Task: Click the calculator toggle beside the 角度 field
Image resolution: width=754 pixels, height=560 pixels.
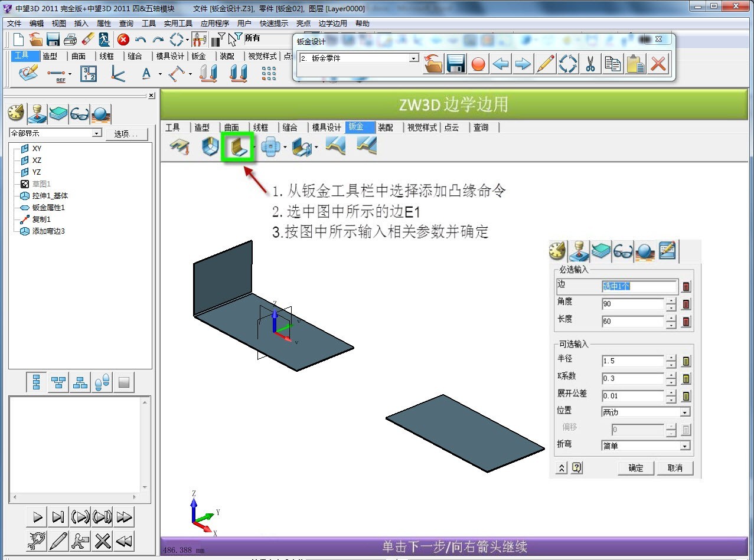Action: click(687, 304)
